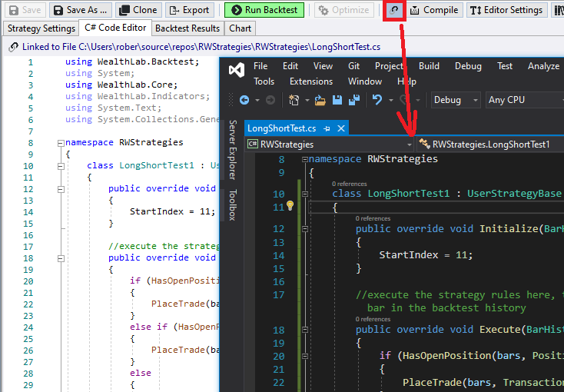This screenshot has height=392, width=564.
Task: Clone the strategy
Action: [x=138, y=10]
